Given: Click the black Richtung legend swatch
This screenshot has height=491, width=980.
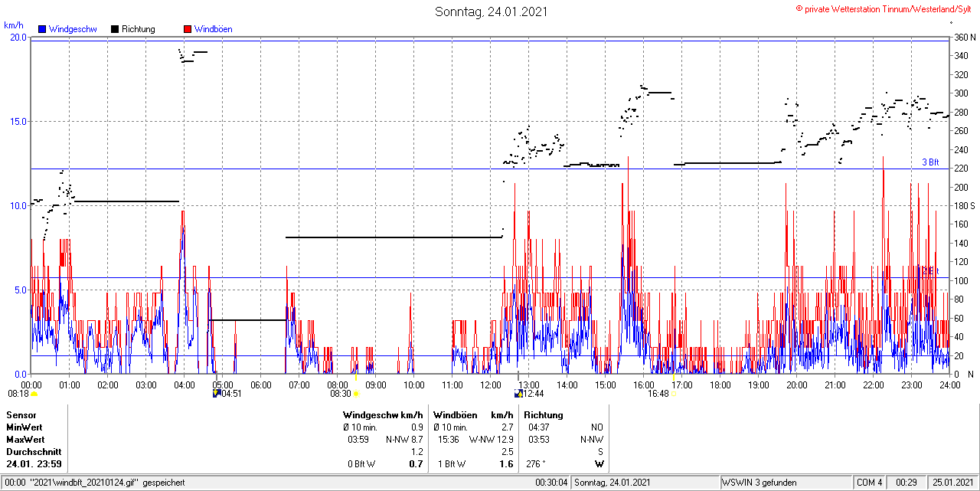Looking at the screenshot, I should click(115, 29).
